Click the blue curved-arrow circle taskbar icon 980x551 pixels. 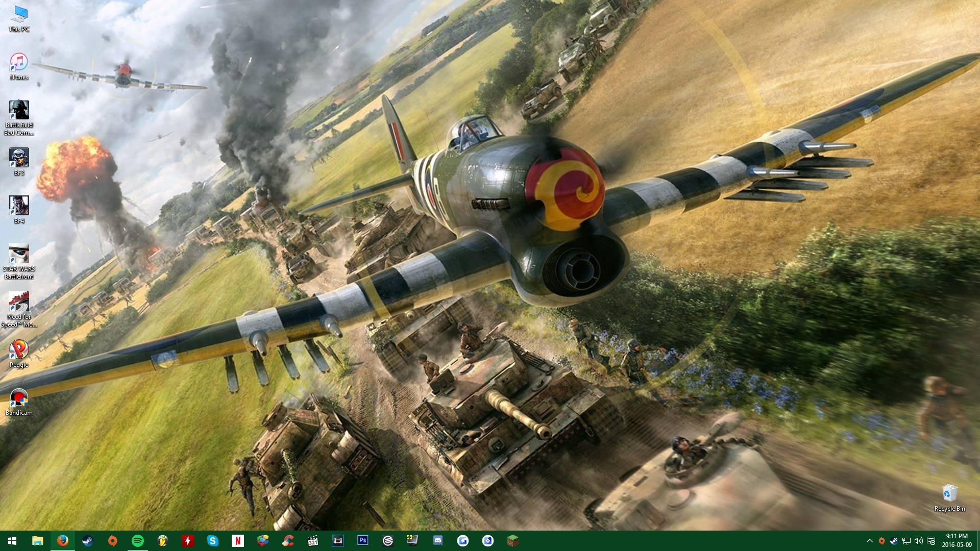(463, 541)
